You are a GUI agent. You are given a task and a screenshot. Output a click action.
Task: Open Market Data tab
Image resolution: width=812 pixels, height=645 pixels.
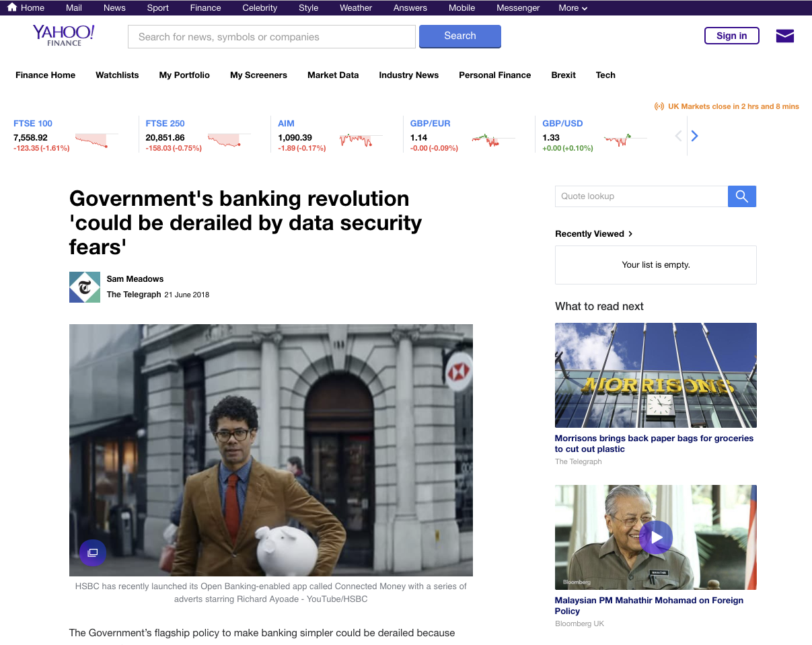click(x=333, y=75)
